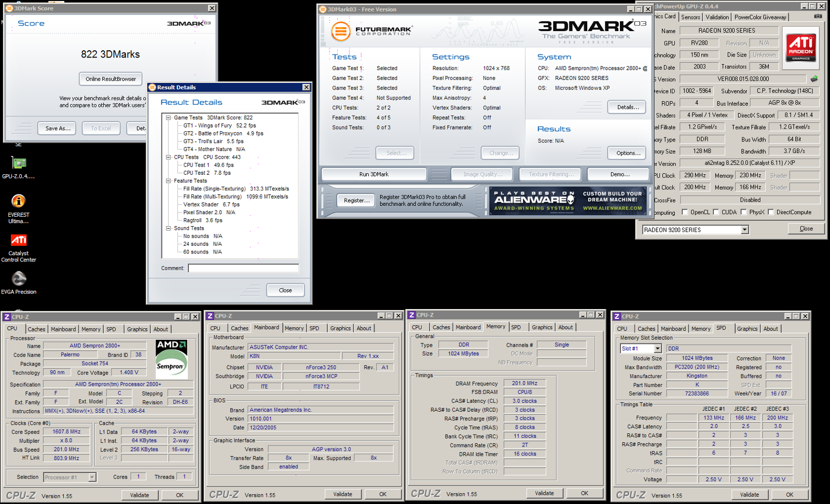Click the Demo button in 3DMark03
The height and width of the screenshot is (504, 830).
pos(619,174)
